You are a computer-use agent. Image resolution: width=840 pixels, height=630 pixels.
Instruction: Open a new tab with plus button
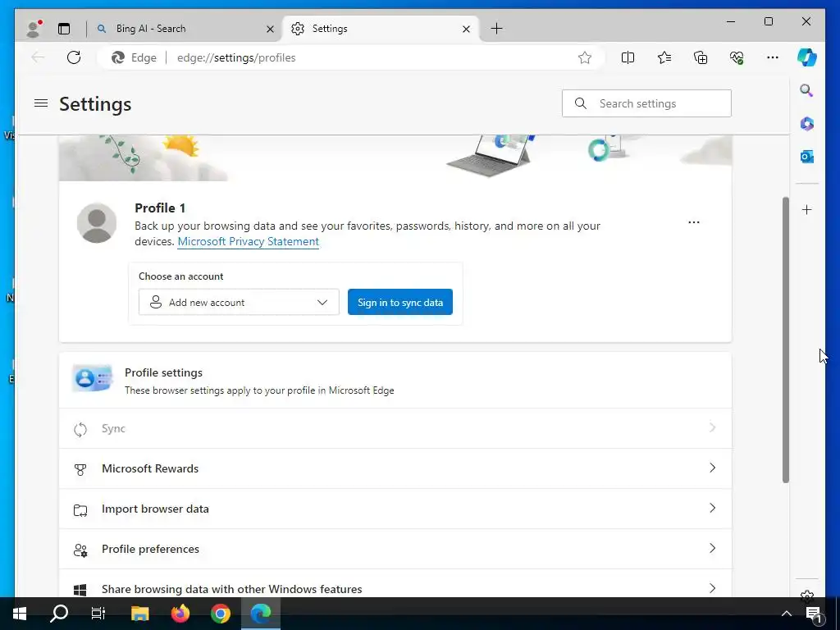[x=496, y=29]
